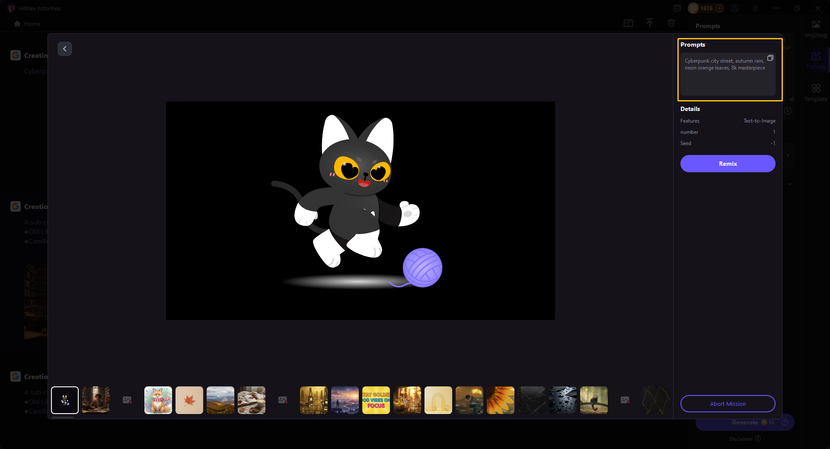Open the feedback message icon in title bar
The width and height of the screenshot is (830, 449).
click(677, 8)
